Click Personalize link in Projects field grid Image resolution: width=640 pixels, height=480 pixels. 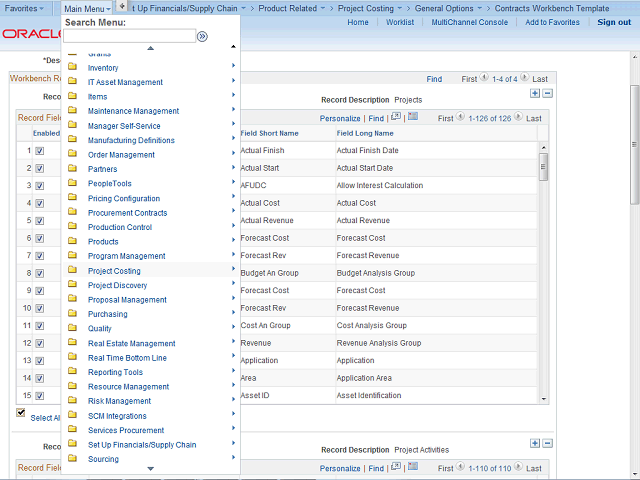point(340,118)
